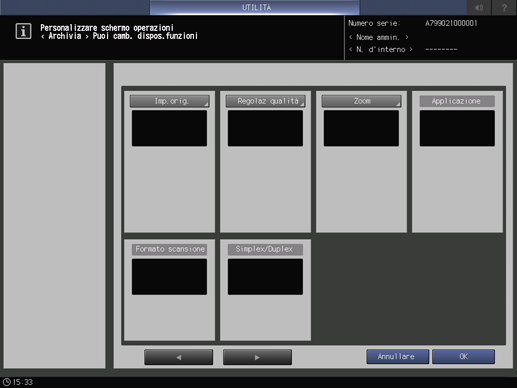Click the information icon
The image size is (517, 388).
point(23,31)
